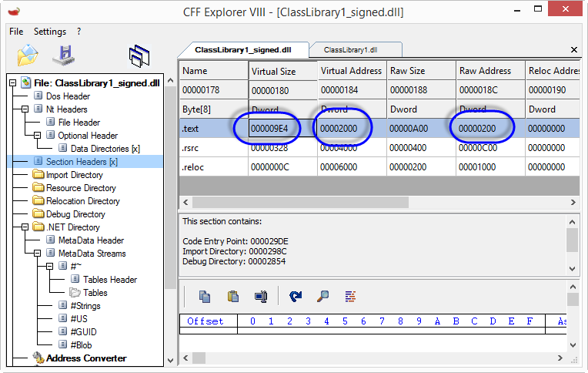This screenshot has width=588, height=373.
Task: Select the #GUID stream
Action: [84, 332]
